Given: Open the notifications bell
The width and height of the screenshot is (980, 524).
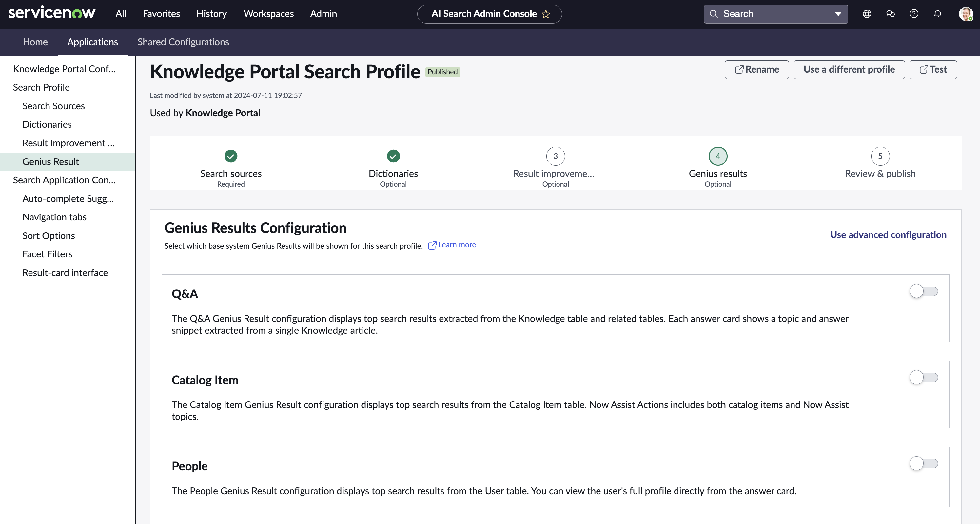Looking at the screenshot, I should tap(938, 14).
